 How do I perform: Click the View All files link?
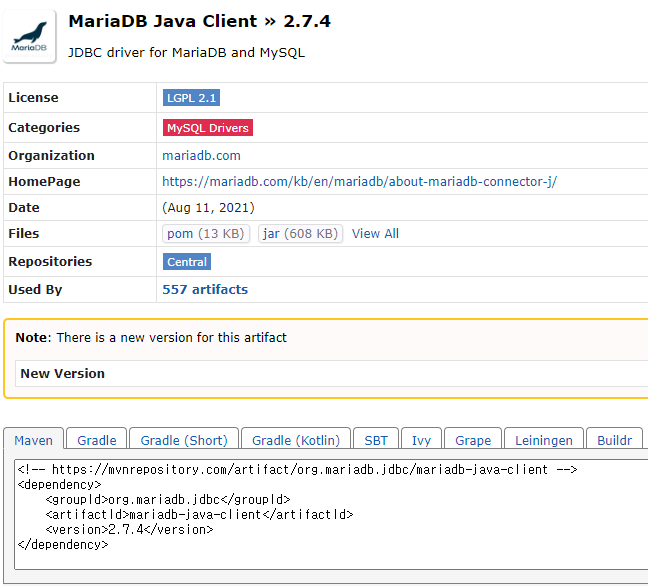375,233
